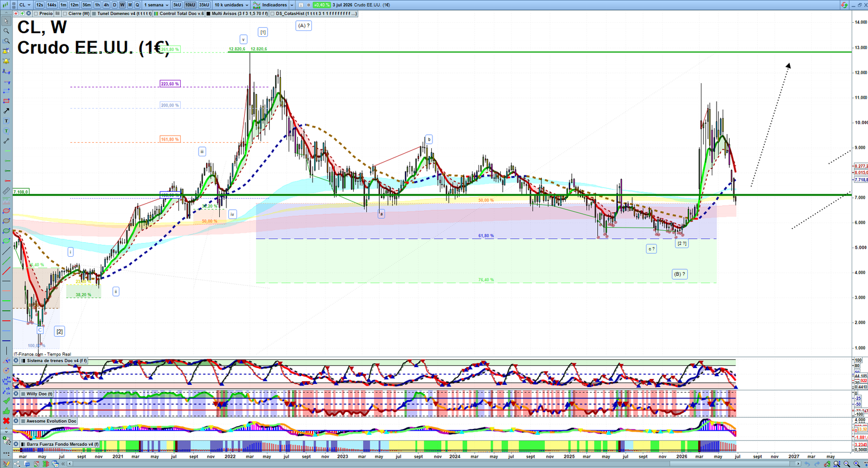Select the black arrow drawing tool
The image size is (868, 468).
7,111
